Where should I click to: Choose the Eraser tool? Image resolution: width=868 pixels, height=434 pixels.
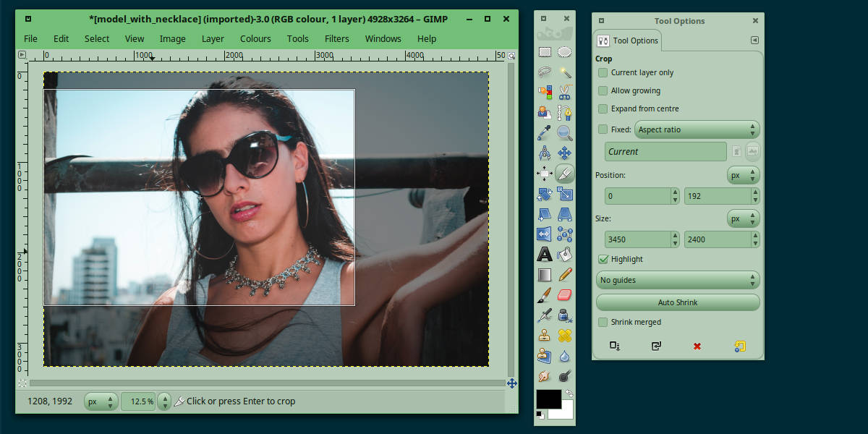[565, 295]
